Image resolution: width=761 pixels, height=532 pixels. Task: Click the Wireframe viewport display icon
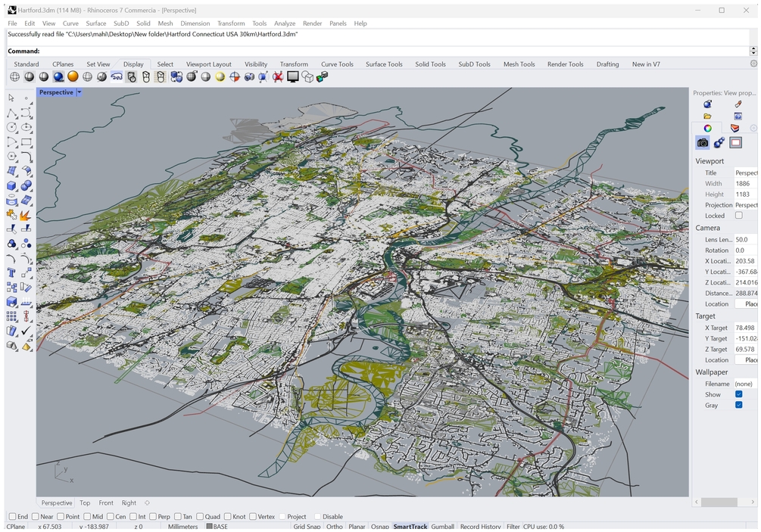14,76
